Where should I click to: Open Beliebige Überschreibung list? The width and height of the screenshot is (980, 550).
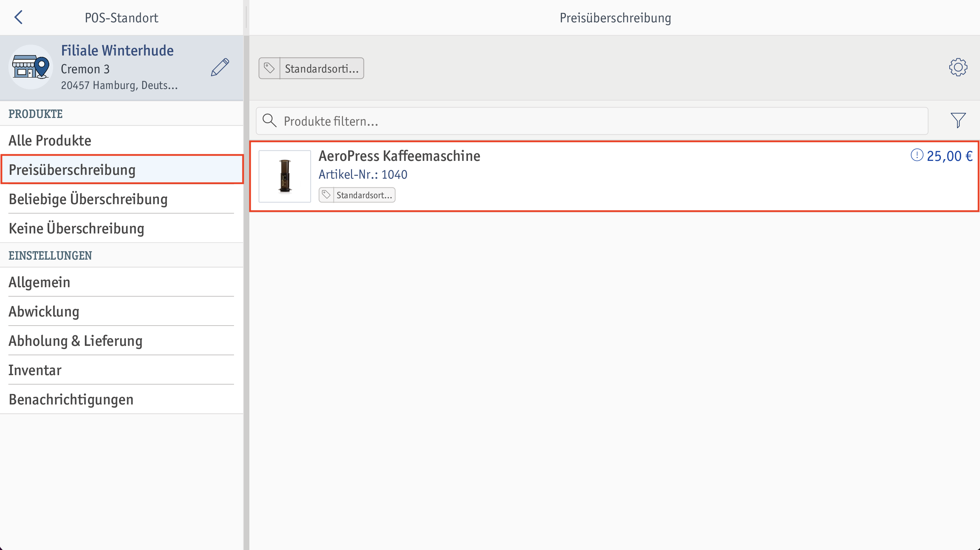(x=122, y=199)
